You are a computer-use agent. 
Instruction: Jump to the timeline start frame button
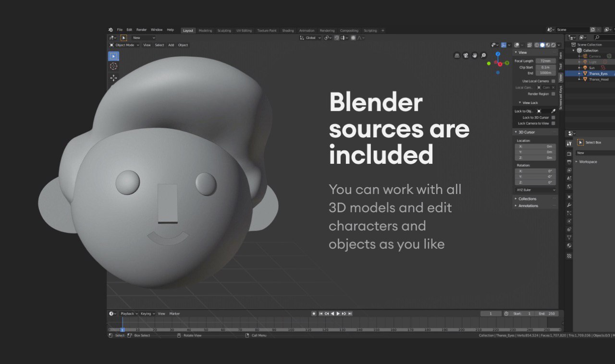click(321, 314)
